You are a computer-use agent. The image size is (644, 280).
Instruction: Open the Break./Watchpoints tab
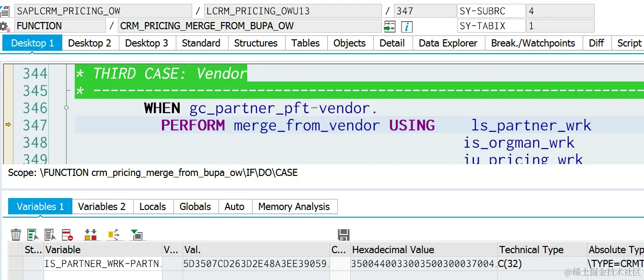click(x=533, y=43)
